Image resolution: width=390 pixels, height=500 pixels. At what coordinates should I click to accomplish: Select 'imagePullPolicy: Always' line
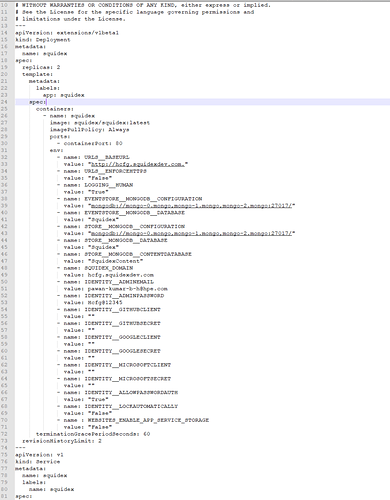[90, 130]
